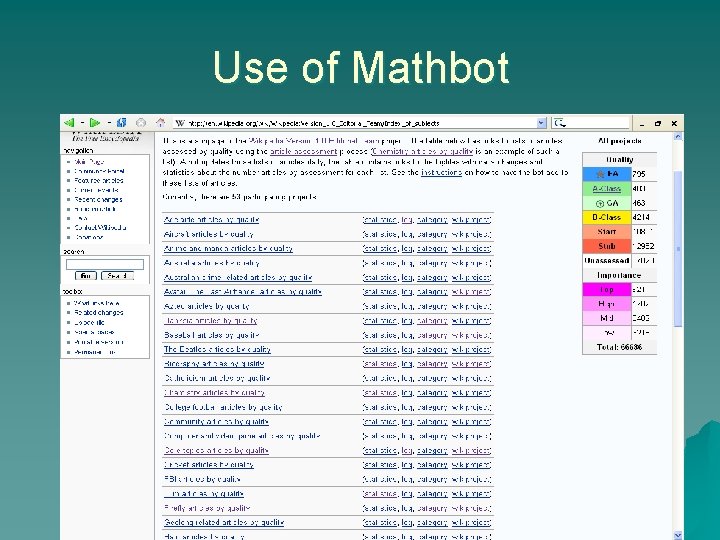The height and width of the screenshot is (540, 720).
Task: Open What links here in toolbox
Action: (x=97, y=303)
